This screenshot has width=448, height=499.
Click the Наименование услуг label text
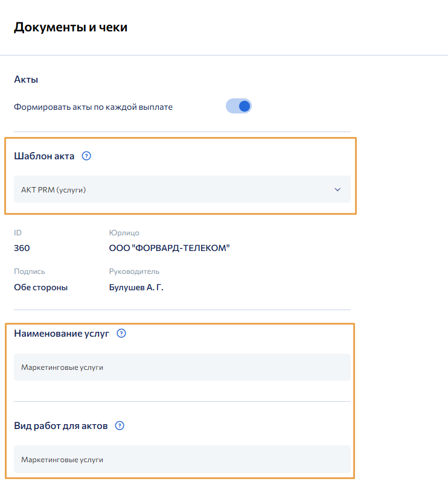coord(61,333)
